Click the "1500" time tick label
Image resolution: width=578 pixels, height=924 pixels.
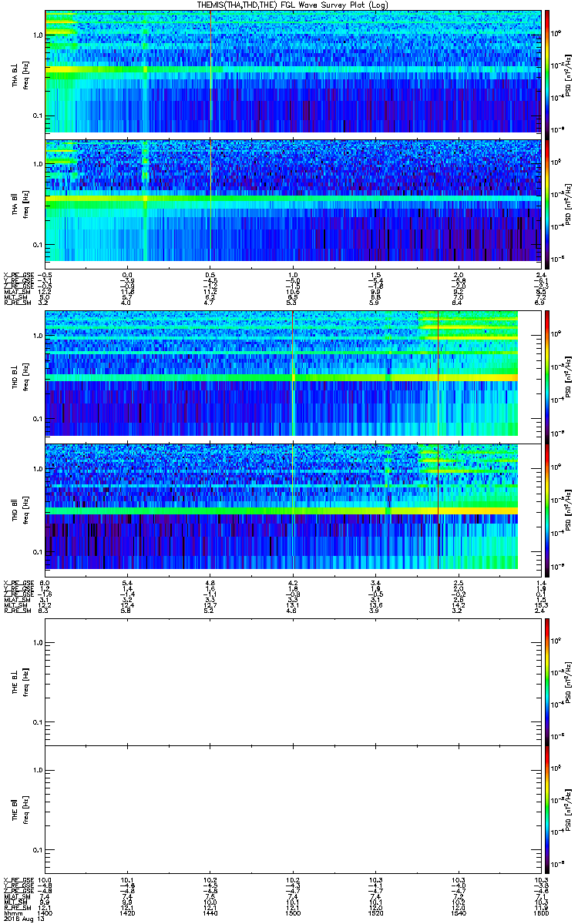[x=292, y=912]
